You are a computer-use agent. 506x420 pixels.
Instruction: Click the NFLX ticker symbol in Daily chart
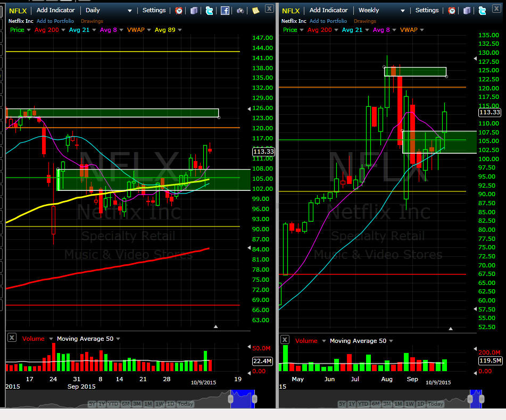(18, 11)
